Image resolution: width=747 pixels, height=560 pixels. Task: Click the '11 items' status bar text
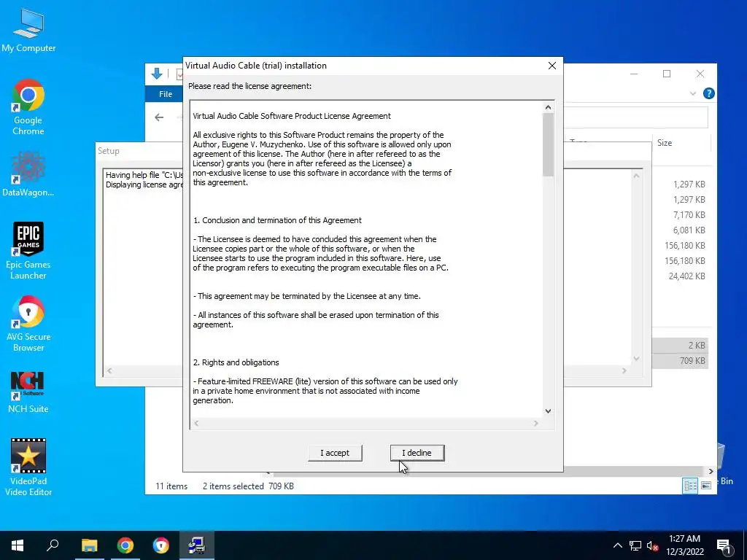coord(171,486)
